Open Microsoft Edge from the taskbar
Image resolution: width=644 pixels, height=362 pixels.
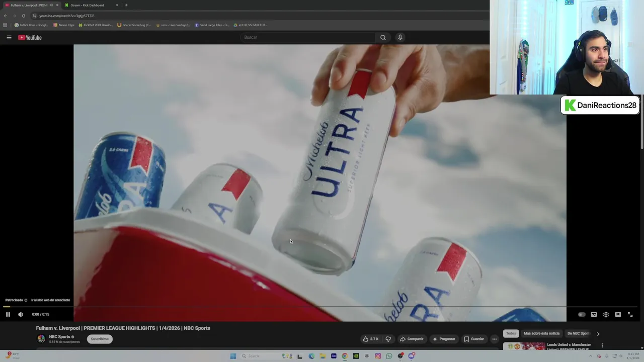311,356
